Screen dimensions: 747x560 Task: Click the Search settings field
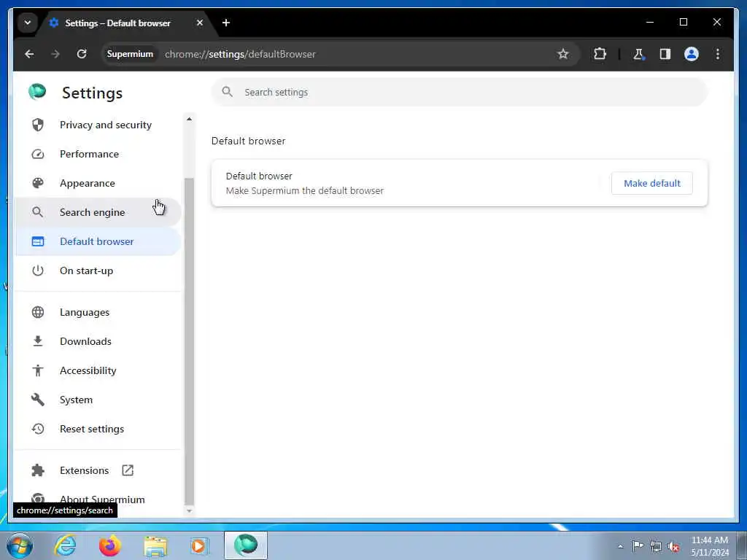(x=460, y=93)
